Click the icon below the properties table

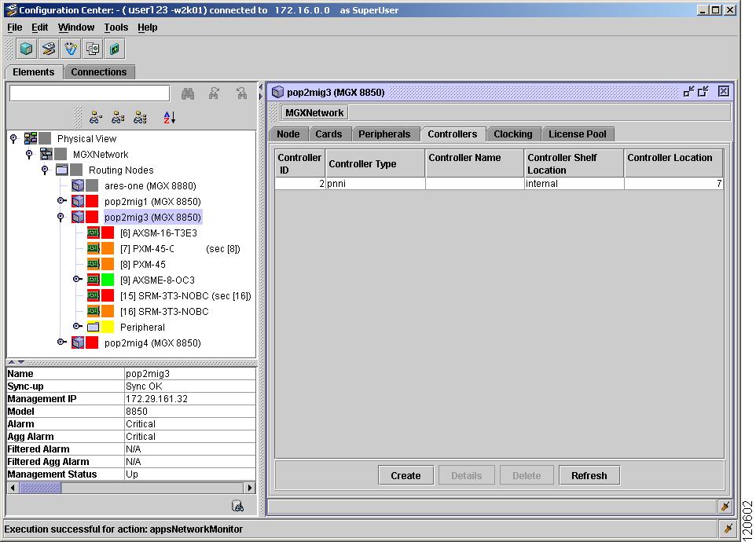click(237, 505)
